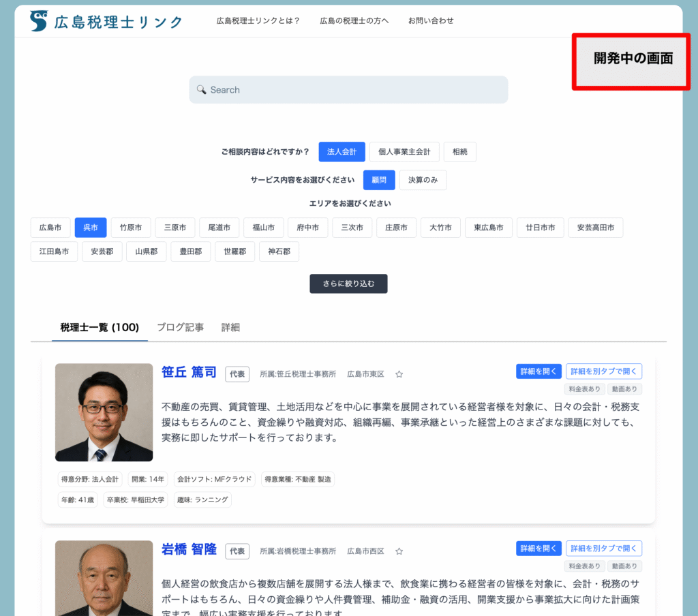Click 代表 badge next to 岩橋 智隆

pos(237,551)
